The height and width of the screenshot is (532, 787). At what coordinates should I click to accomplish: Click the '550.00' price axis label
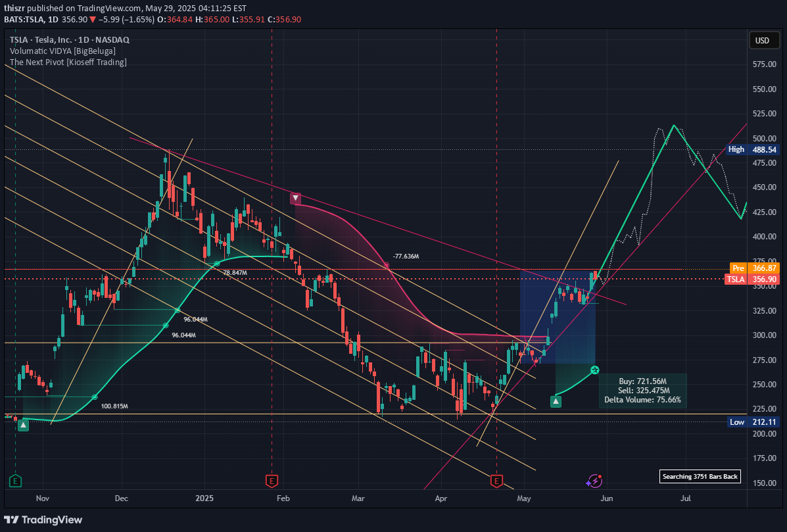click(x=765, y=89)
